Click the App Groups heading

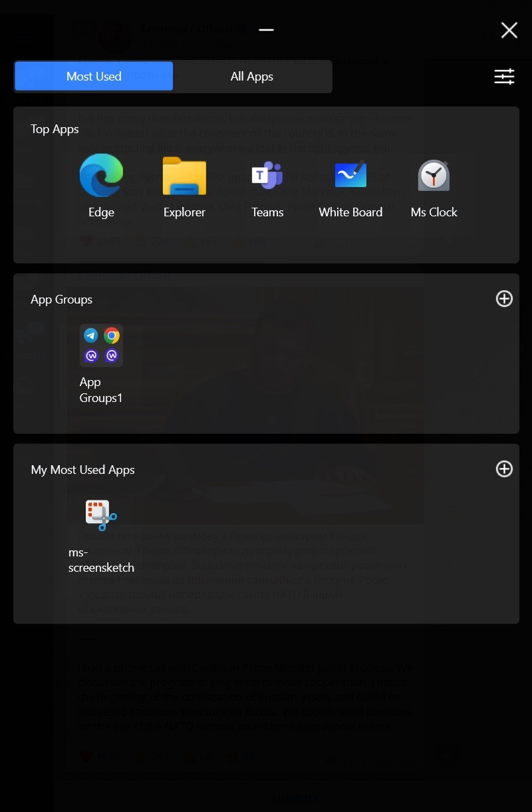coord(61,300)
